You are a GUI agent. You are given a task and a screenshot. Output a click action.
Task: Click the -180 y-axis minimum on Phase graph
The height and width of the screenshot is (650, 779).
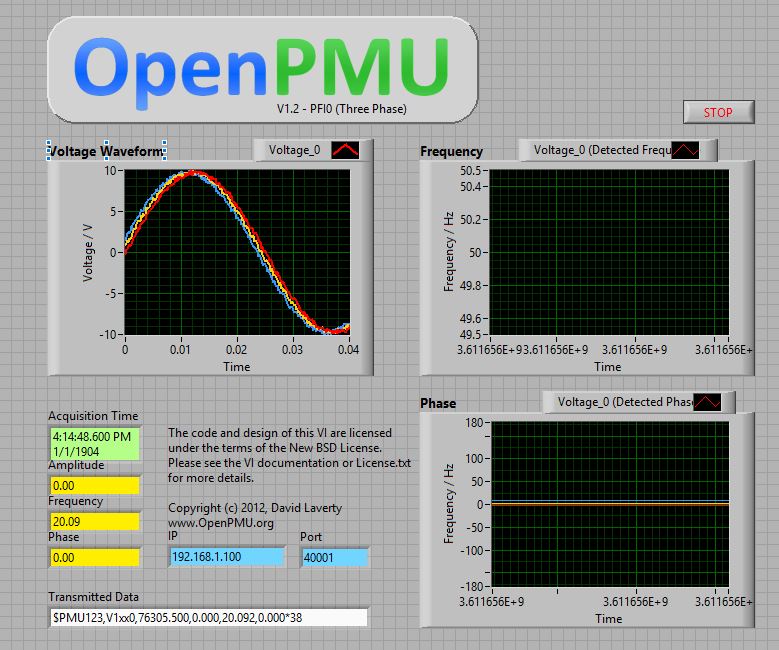pos(470,586)
